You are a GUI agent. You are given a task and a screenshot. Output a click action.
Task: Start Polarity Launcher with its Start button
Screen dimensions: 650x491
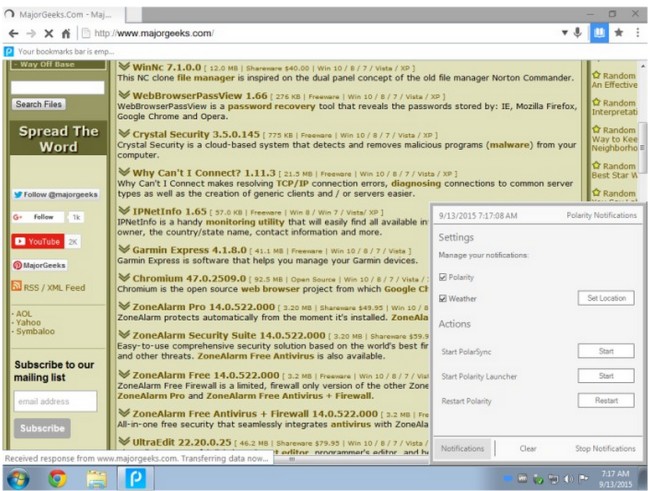(606, 376)
